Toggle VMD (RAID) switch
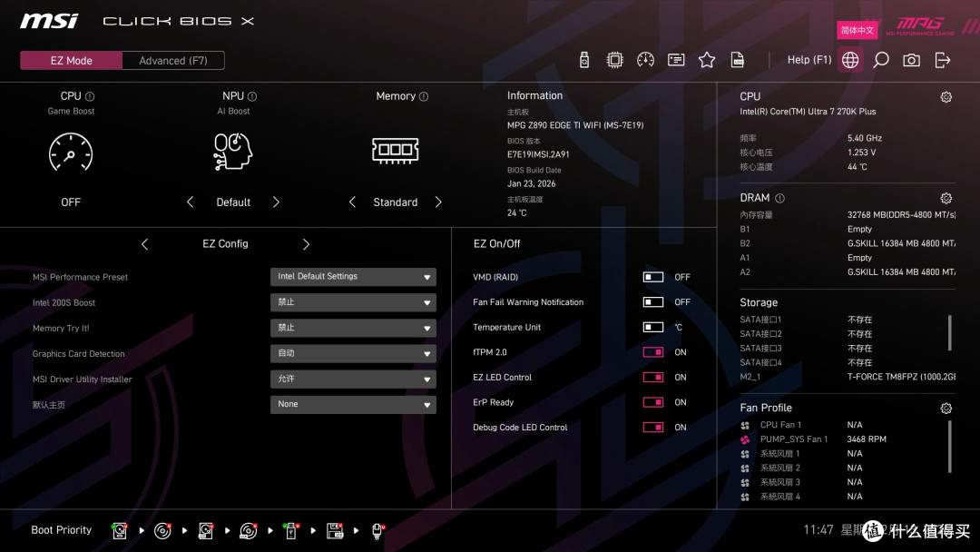Screen dimensions: 980x552 coord(653,277)
